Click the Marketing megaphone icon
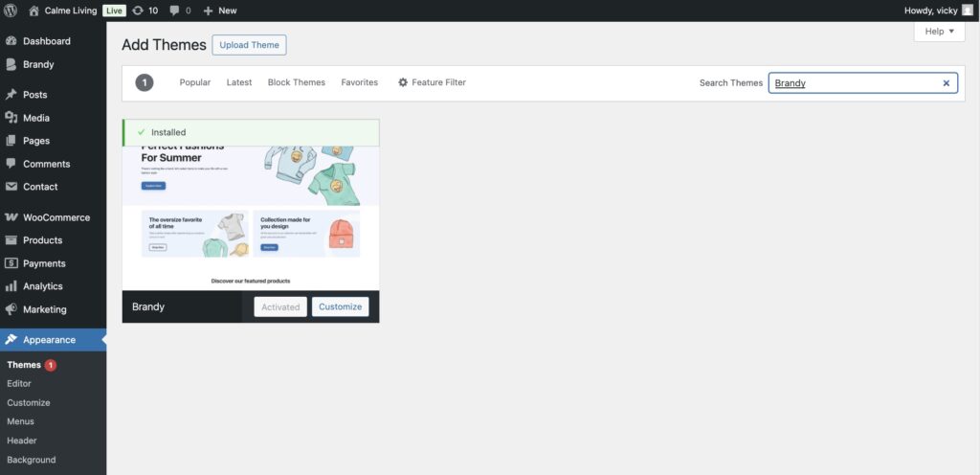The width and height of the screenshot is (980, 475). click(x=11, y=309)
